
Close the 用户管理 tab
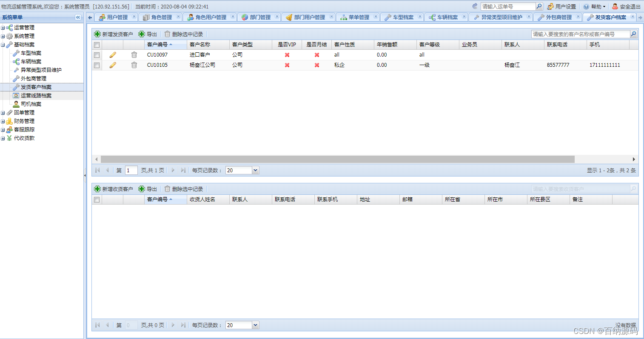[x=134, y=17]
